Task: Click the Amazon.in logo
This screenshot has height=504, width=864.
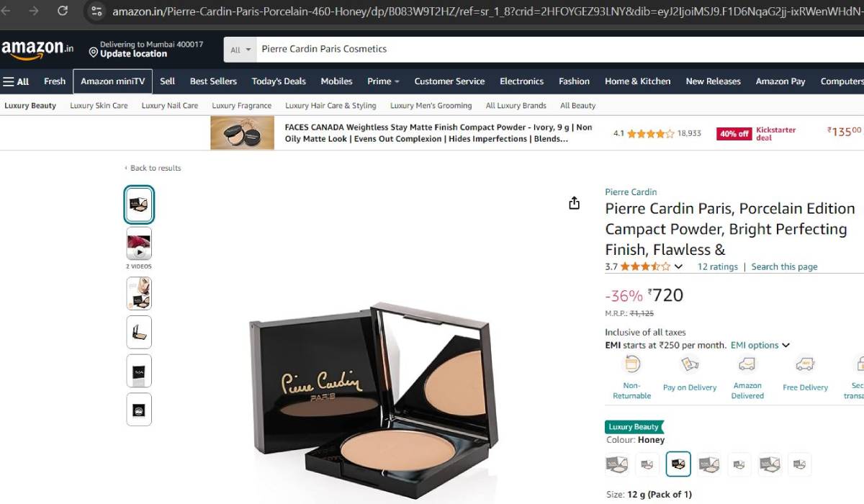Action: click(38, 49)
